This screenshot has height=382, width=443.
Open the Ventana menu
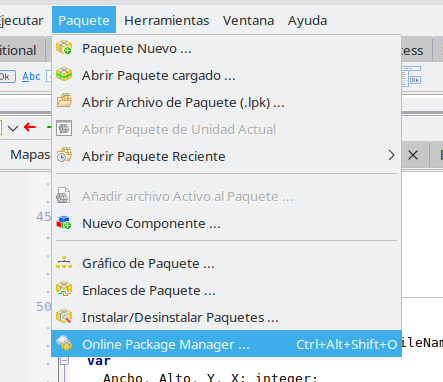click(248, 20)
